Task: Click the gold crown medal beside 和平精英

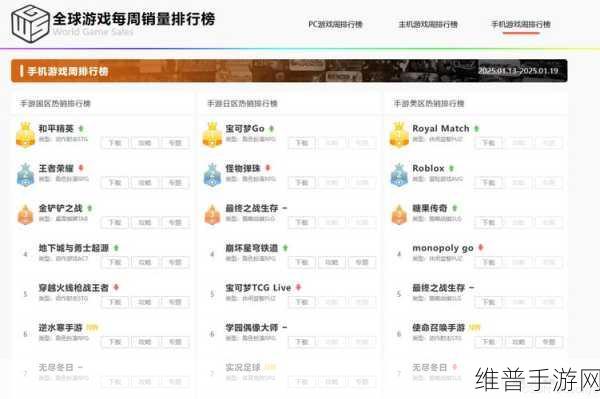Action: (x=26, y=135)
